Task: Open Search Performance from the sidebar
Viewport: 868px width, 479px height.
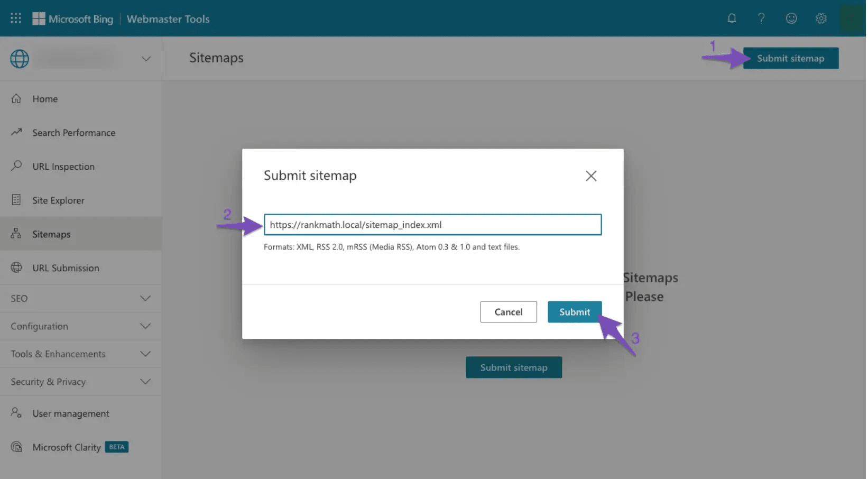Action: coord(73,132)
